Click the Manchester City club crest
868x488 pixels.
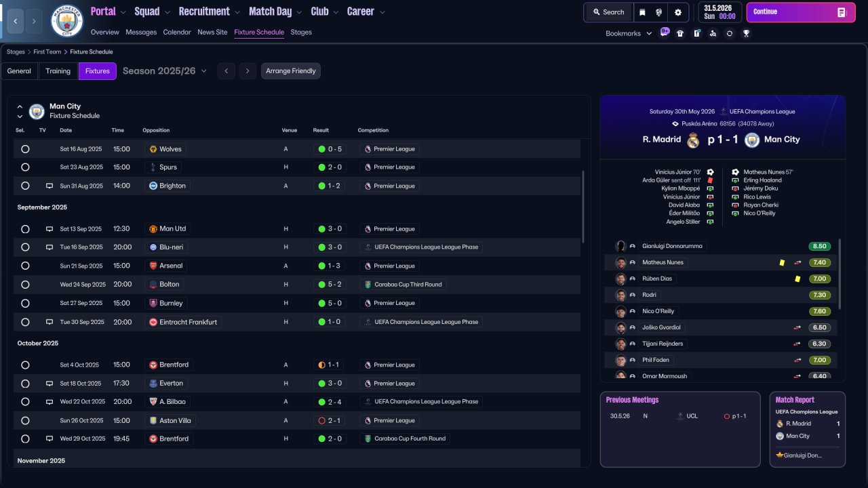pos(67,21)
